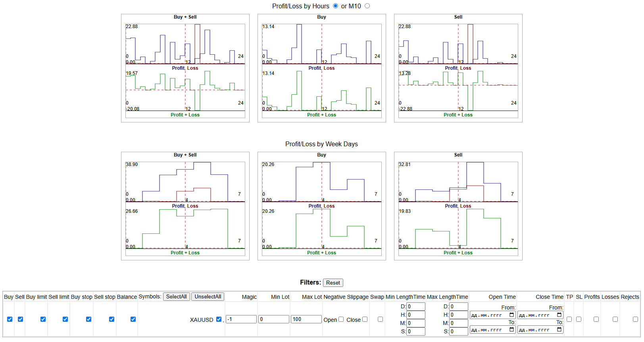The height and width of the screenshot is (342, 644).
Task: Tick the Swap checkbox
Action: pos(380,319)
